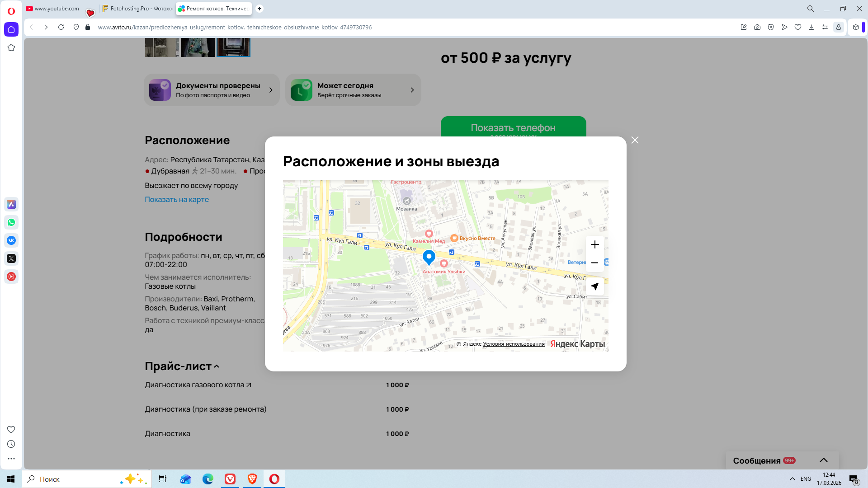Zoom out on the Yandex map
Image resolution: width=868 pixels, height=488 pixels.
coord(594,263)
